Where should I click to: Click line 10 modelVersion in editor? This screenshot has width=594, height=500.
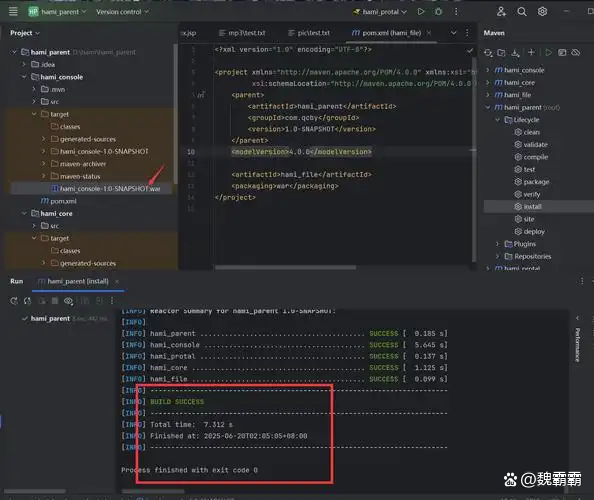pos(302,152)
